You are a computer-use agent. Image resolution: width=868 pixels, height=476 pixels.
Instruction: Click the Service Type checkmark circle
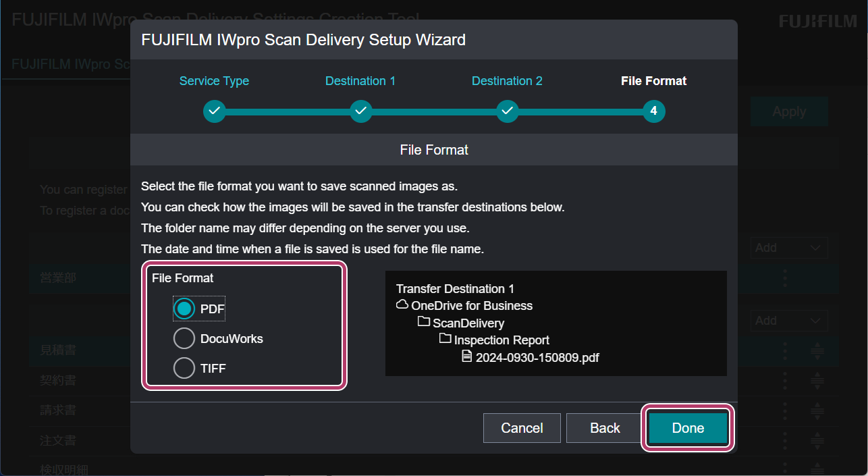214,111
